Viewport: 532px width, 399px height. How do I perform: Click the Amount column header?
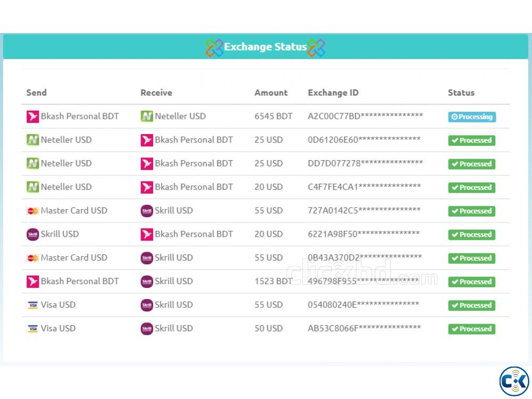[271, 93]
